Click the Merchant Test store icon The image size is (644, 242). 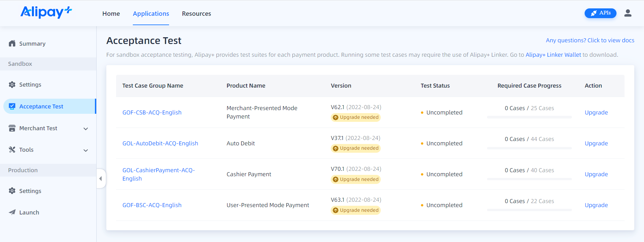12,128
